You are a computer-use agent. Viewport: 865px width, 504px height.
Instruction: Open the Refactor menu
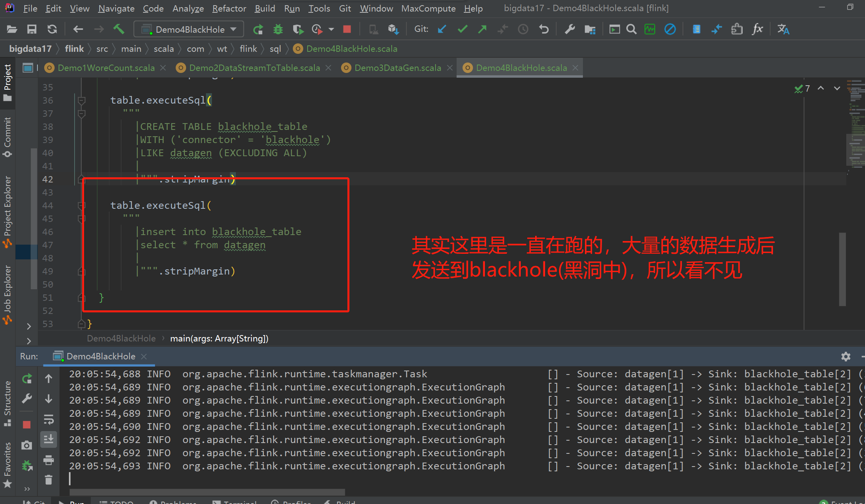(x=229, y=8)
